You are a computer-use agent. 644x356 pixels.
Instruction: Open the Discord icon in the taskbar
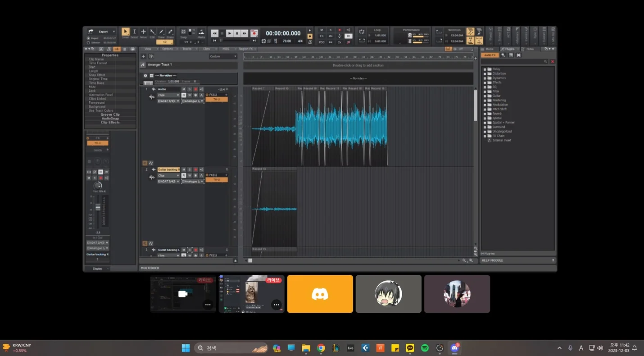[x=454, y=348]
